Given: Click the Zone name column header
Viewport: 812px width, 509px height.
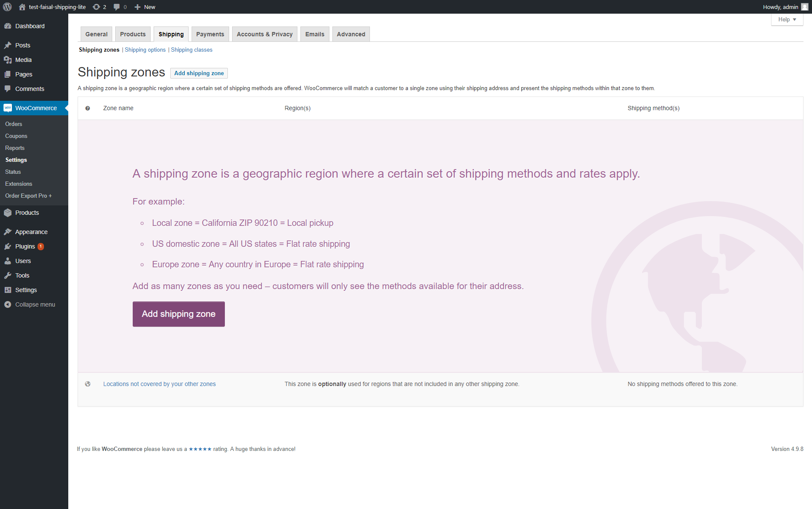Looking at the screenshot, I should pyautogui.click(x=118, y=108).
